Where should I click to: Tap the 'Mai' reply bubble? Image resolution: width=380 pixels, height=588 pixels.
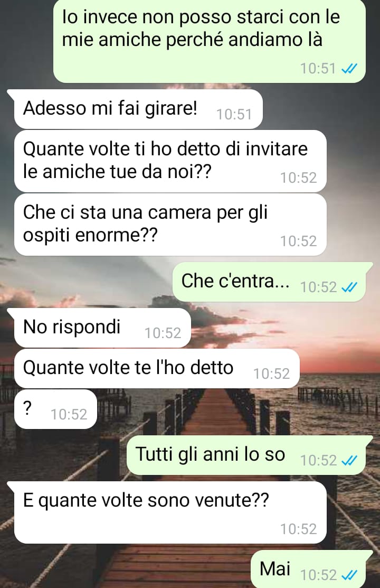pos(308,570)
